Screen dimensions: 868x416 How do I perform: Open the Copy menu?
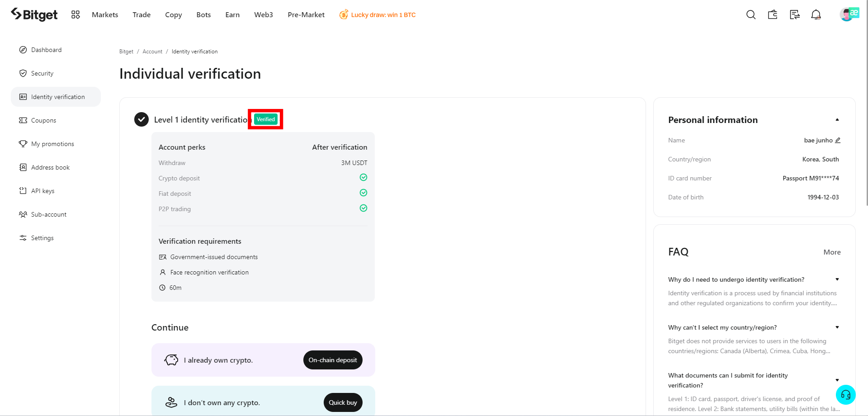tap(174, 15)
